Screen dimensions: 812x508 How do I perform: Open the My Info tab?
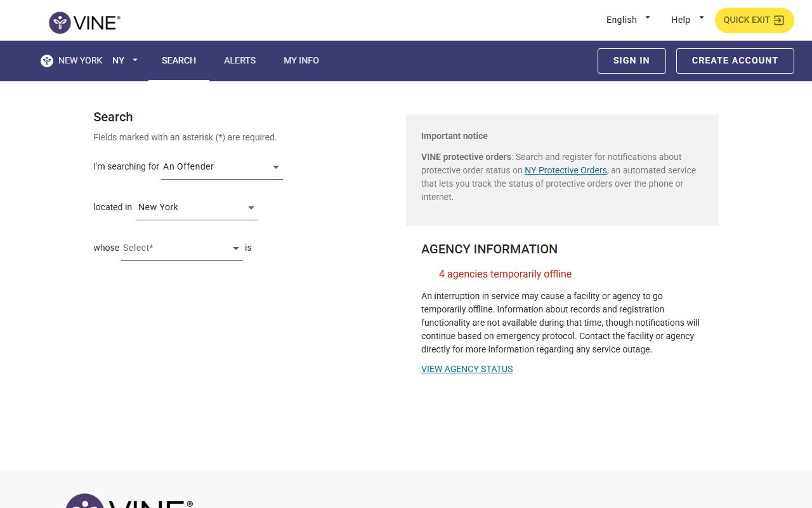click(x=301, y=61)
